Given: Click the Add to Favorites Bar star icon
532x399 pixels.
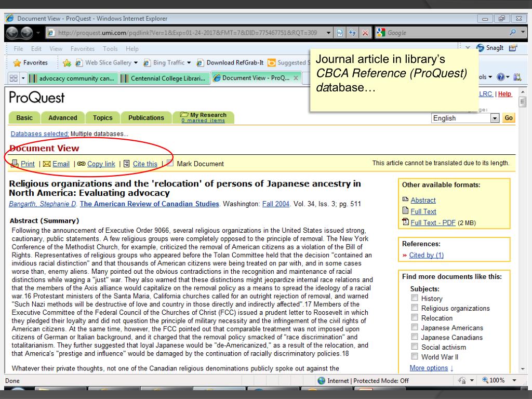Looking at the screenshot, I should tap(67, 63).
